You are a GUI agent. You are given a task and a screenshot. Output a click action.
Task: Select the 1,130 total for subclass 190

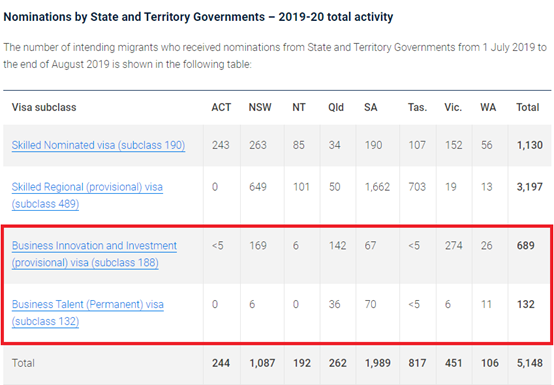(x=530, y=145)
